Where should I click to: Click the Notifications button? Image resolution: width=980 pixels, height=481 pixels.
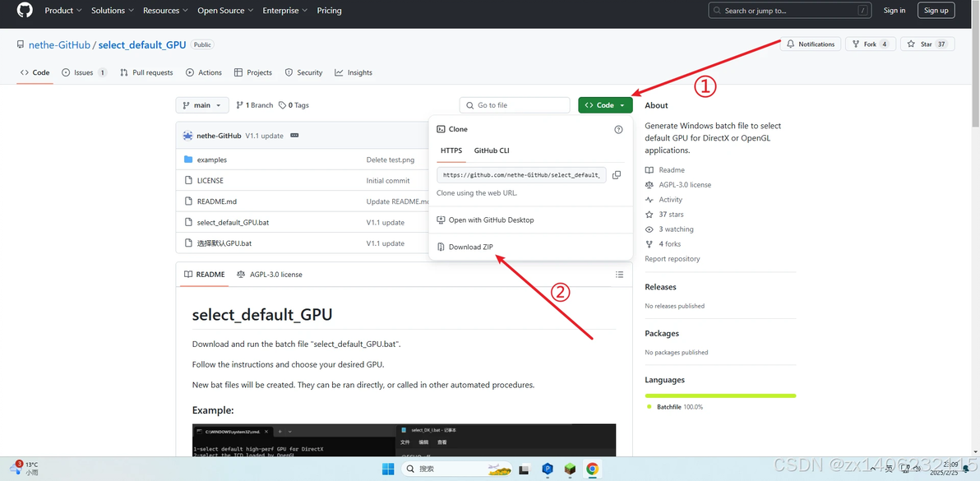pyautogui.click(x=811, y=44)
